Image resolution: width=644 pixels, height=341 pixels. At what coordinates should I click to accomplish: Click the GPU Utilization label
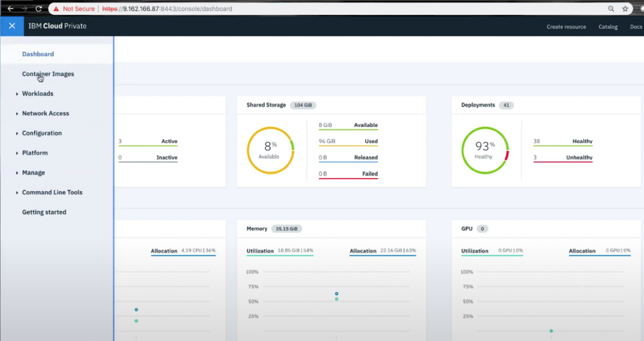click(475, 251)
